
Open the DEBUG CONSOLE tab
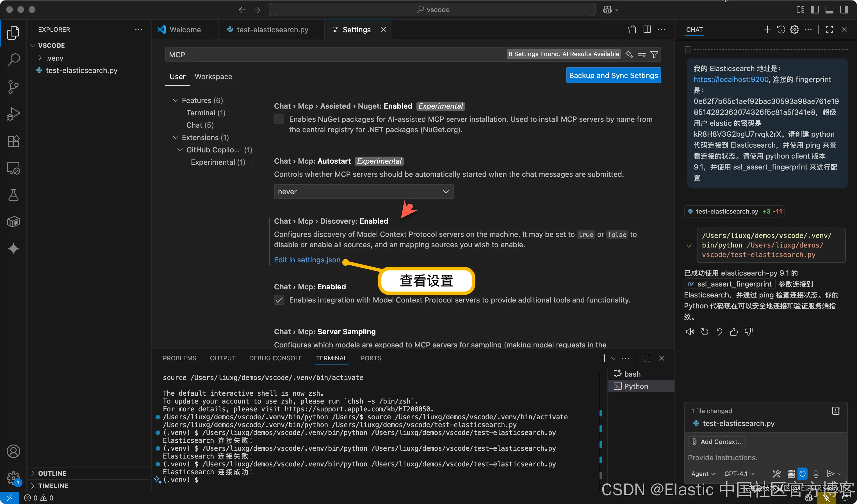[276, 358]
